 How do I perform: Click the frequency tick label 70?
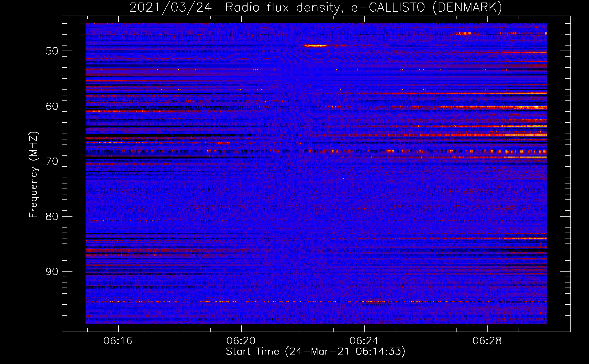tap(52, 161)
